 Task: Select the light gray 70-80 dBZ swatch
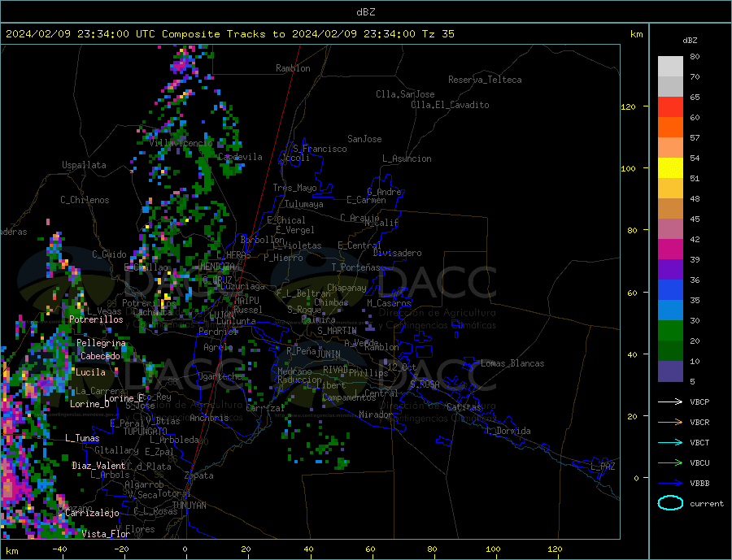(x=670, y=67)
